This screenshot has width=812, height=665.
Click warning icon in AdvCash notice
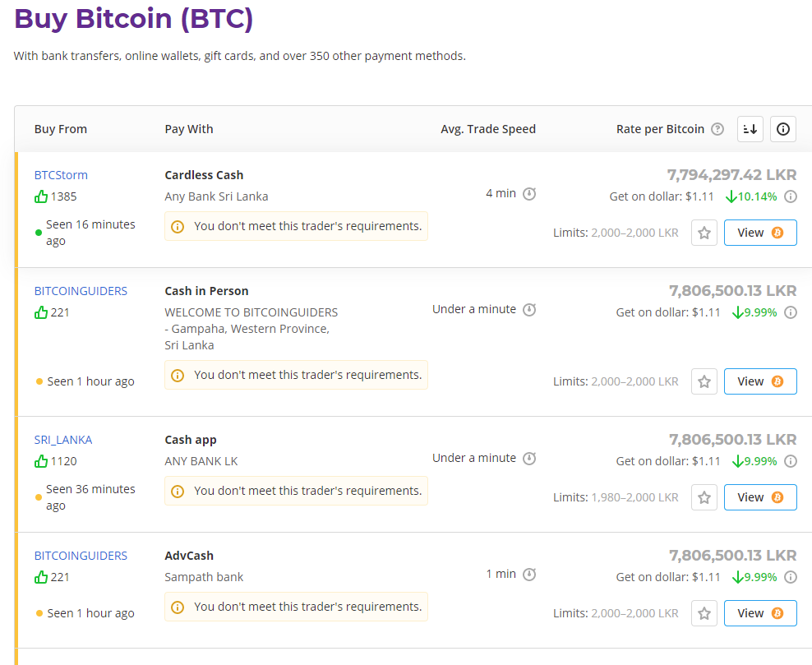178,607
